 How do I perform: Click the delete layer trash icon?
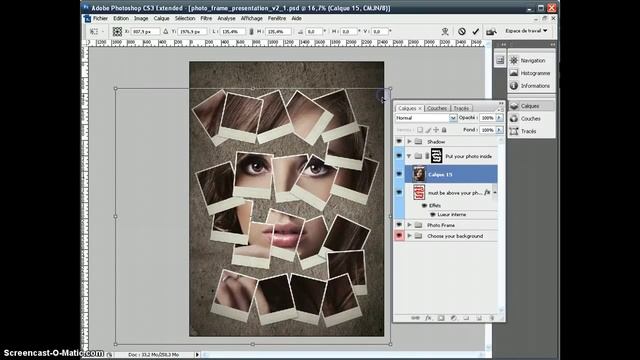491,318
